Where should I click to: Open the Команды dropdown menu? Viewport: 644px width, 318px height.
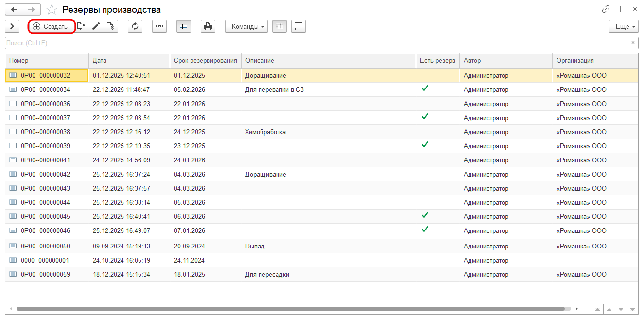246,26
